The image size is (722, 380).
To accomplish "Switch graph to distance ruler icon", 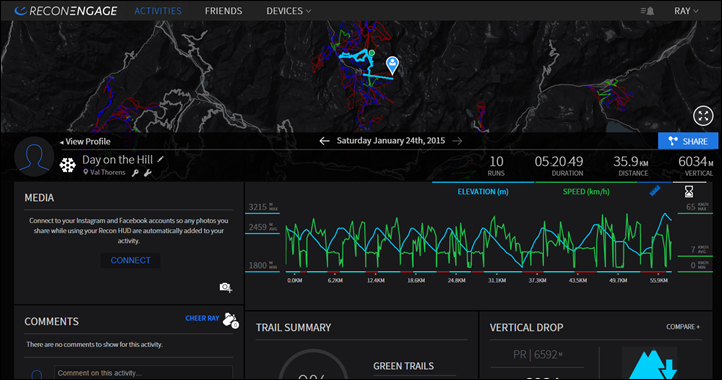I will tap(655, 191).
